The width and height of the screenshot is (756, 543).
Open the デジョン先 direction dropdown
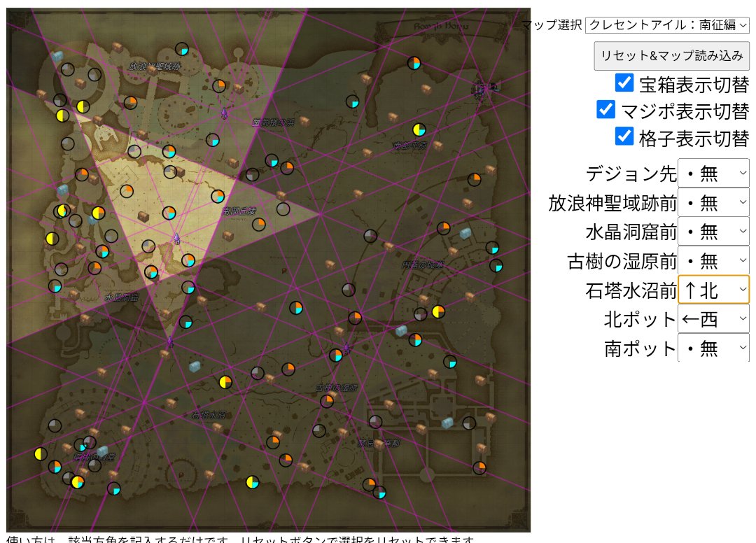[713, 173]
